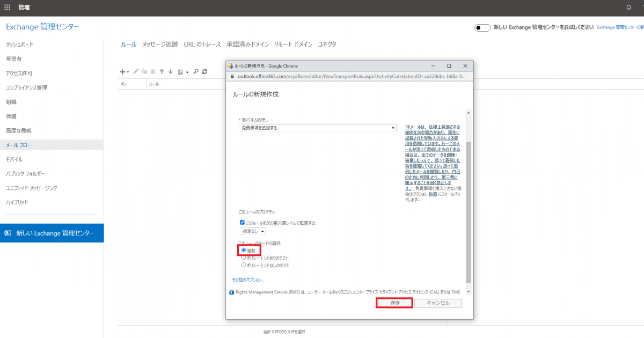Click the move rule up arrow icon

162,71
